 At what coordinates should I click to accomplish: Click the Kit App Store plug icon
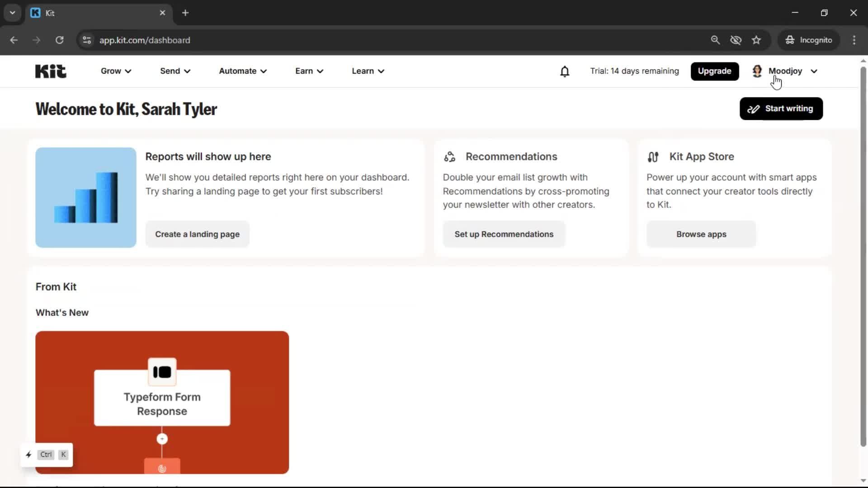point(653,157)
